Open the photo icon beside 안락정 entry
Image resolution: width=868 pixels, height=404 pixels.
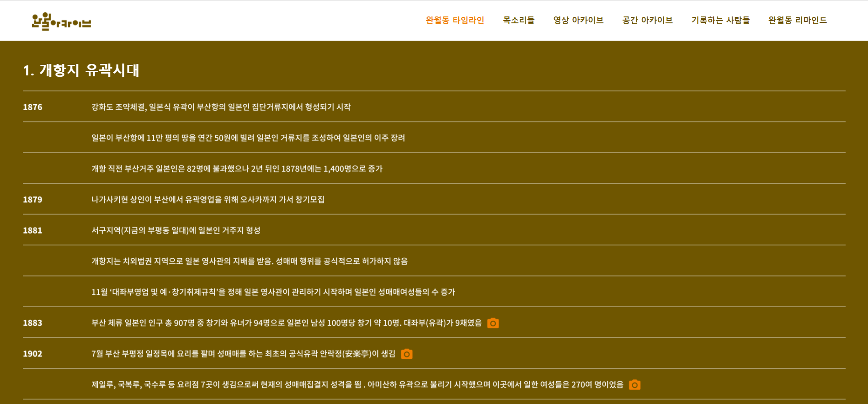pos(406,354)
